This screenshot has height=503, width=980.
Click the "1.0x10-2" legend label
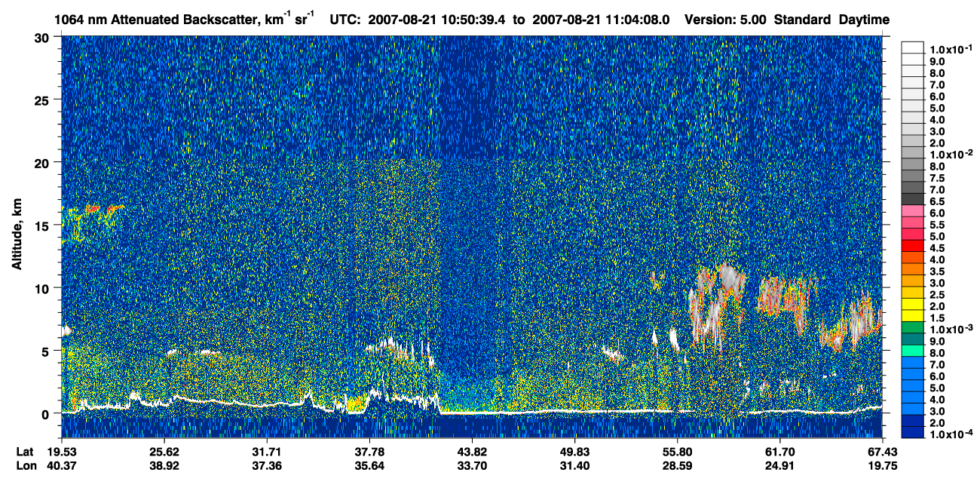coord(951,153)
